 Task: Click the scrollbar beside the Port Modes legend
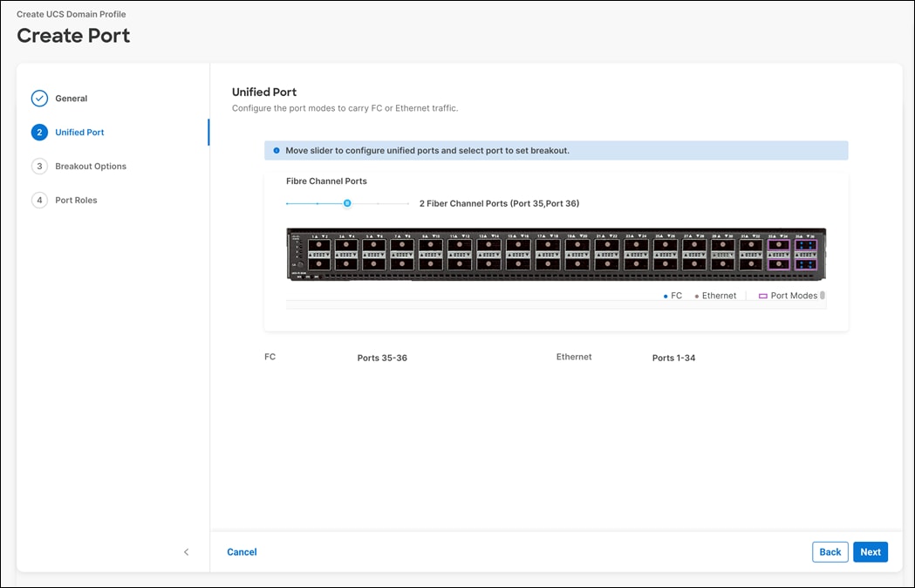click(821, 295)
